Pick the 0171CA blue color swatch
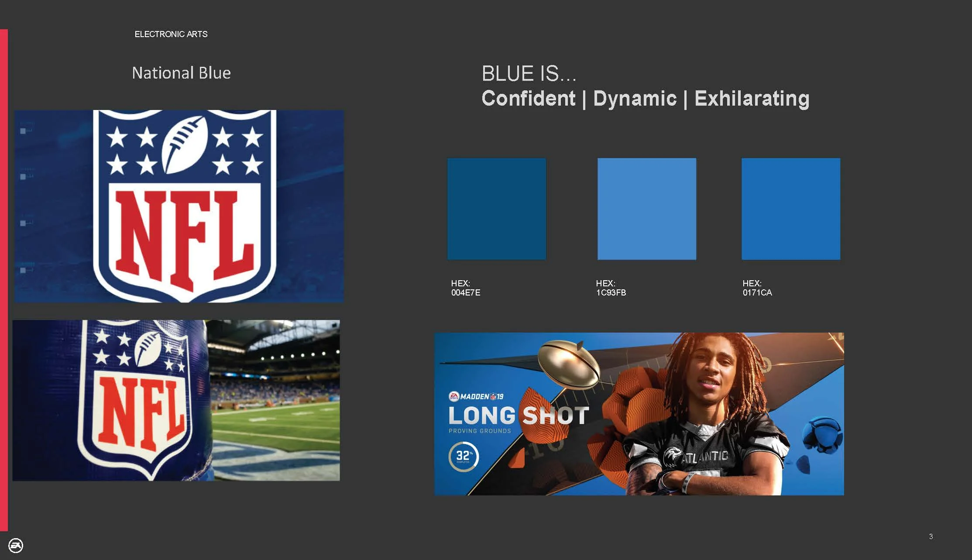This screenshot has width=972, height=560. coord(790,209)
